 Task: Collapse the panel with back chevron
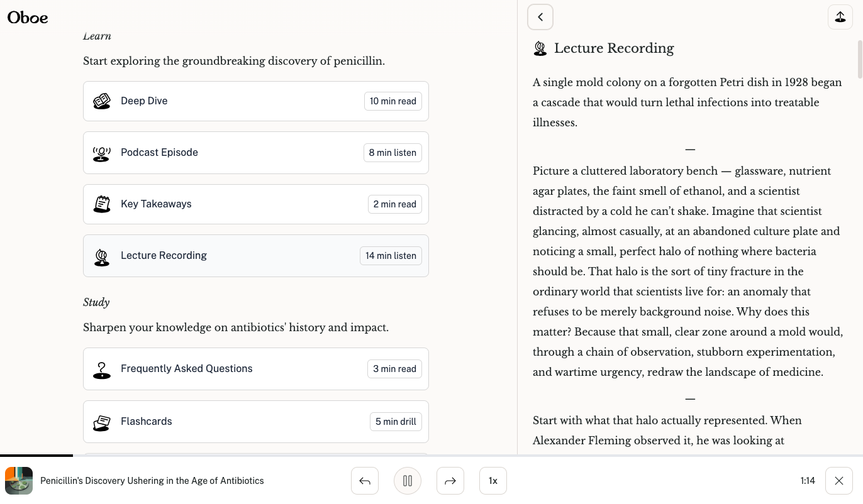click(x=540, y=17)
